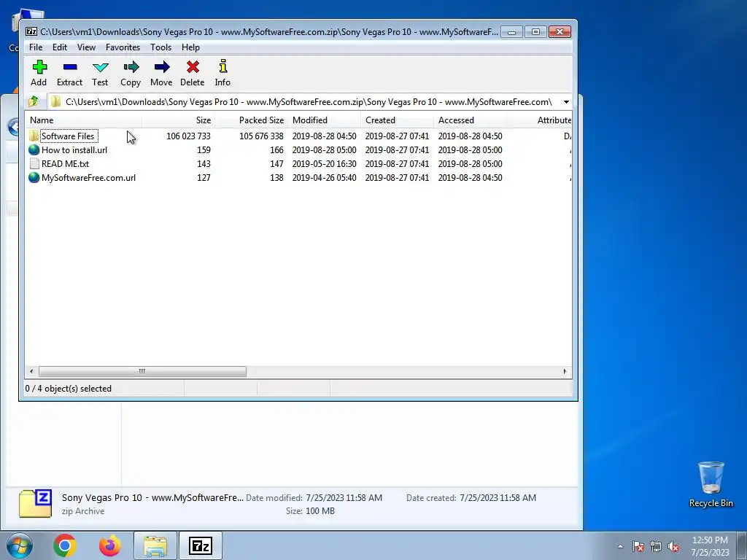
Task: Click the Test archive icon
Action: click(101, 67)
